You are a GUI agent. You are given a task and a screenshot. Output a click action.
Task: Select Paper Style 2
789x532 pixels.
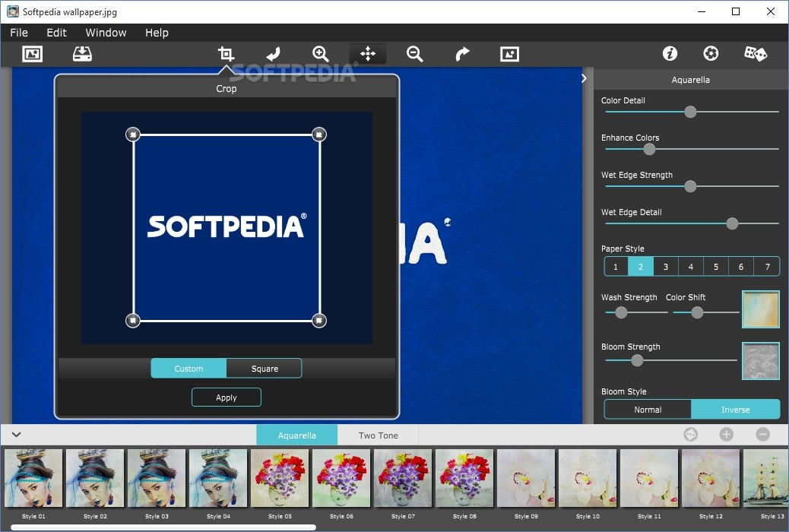click(x=641, y=267)
